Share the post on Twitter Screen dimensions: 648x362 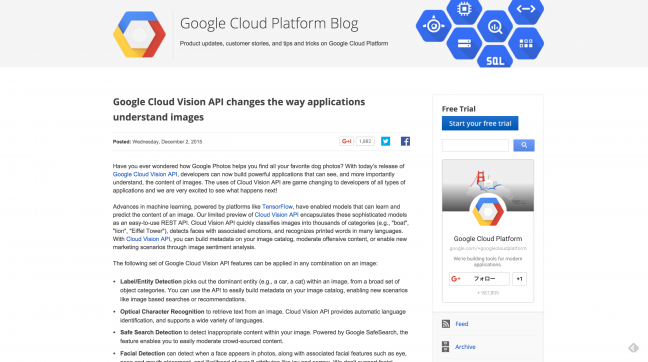coord(385,141)
